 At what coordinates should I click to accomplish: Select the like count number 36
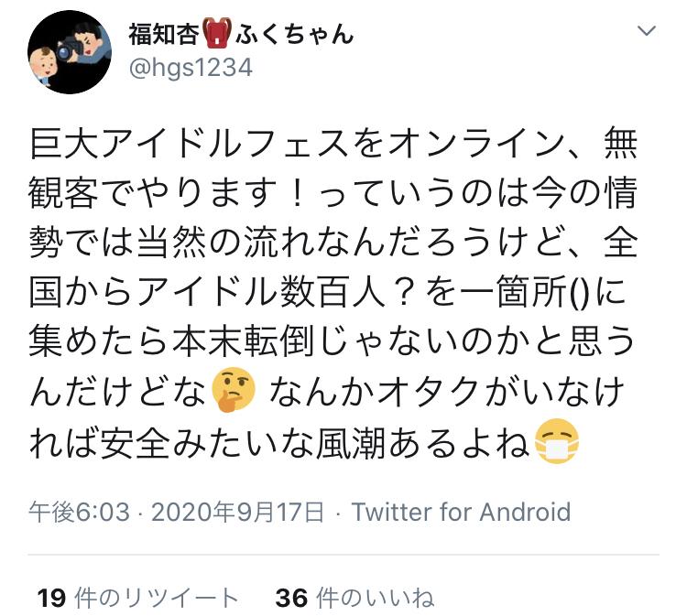[291, 598]
